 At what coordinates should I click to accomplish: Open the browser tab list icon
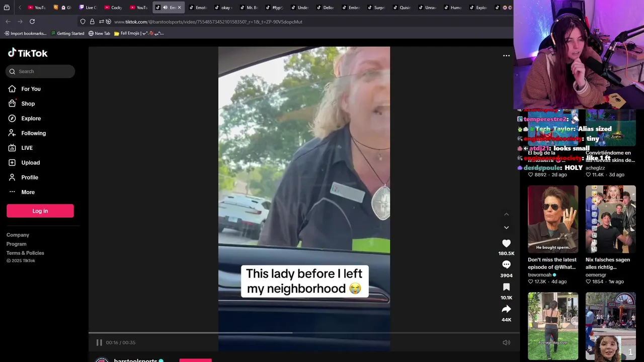click(x=7, y=8)
